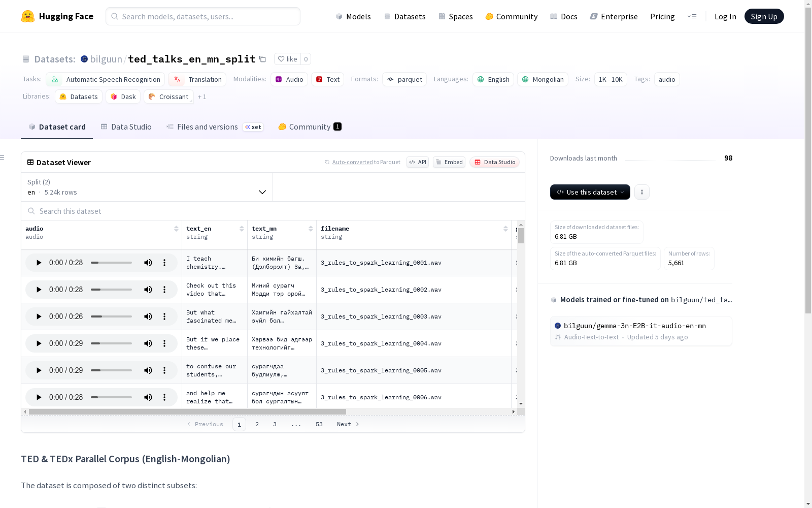Focus the Search models, datasets, users field

click(x=203, y=16)
